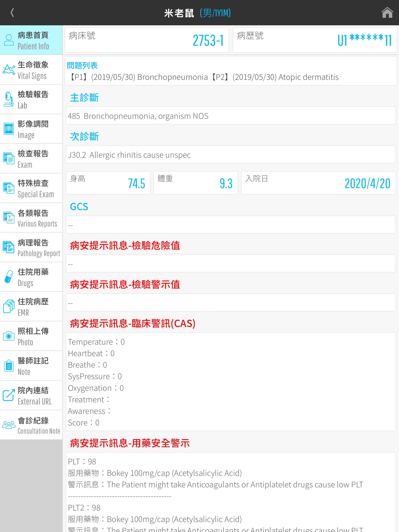Open the Vital Signs chart icon
The width and height of the screenshot is (399, 532).
point(9,70)
